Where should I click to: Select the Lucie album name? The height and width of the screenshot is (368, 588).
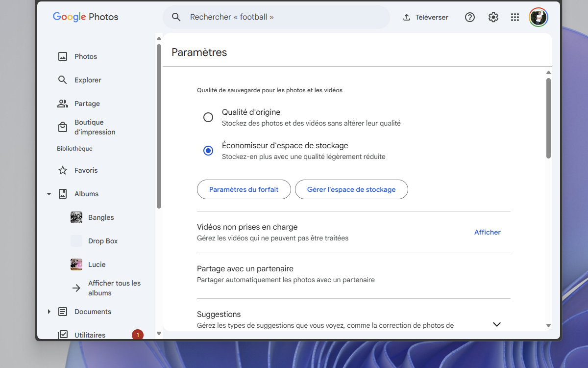[97, 264]
